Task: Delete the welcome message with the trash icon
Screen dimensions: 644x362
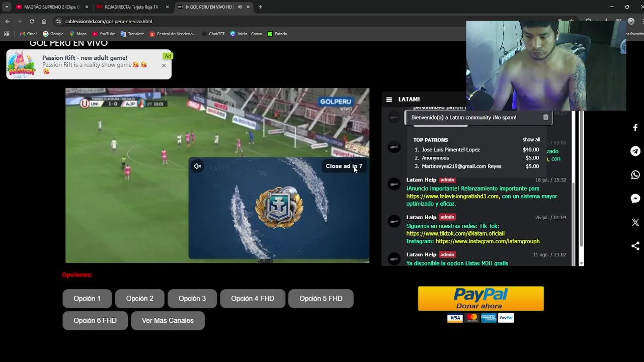Action: tap(545, 117)
